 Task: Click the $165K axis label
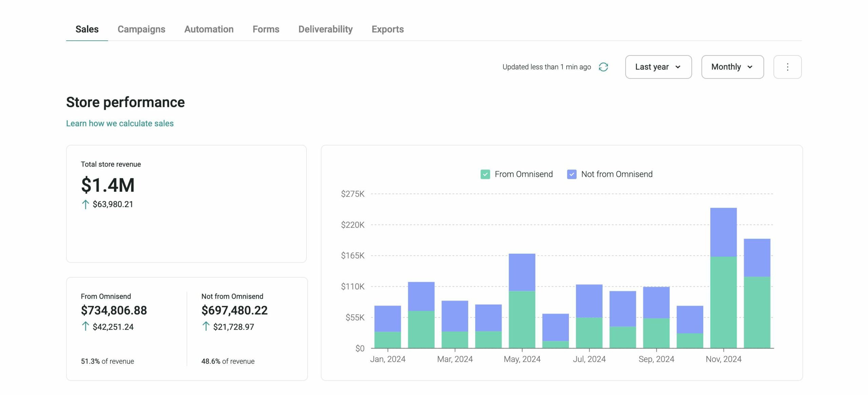[x=353, y=255]
